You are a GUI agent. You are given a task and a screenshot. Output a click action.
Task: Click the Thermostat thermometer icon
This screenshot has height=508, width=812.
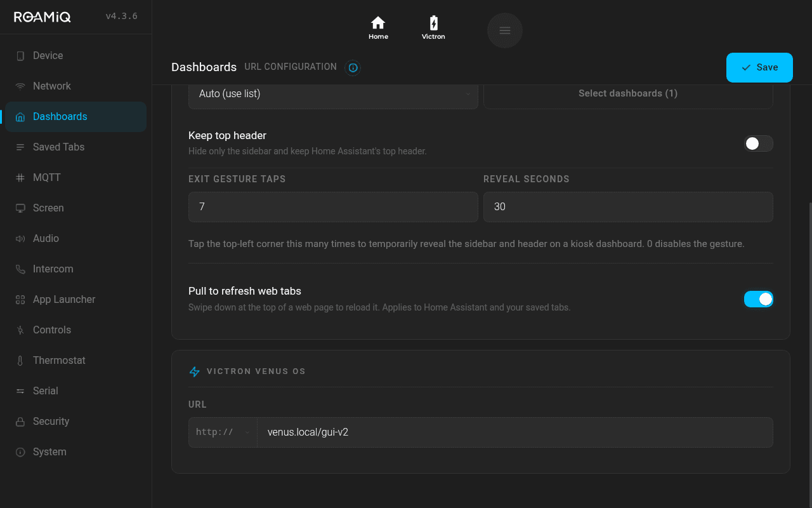(x=20, y=361)
